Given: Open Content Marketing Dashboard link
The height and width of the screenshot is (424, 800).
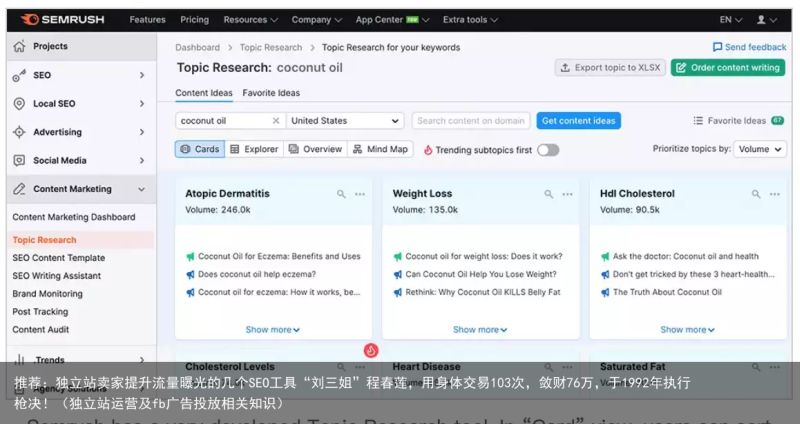Looking at the screenshot, I should pos(74,217).
